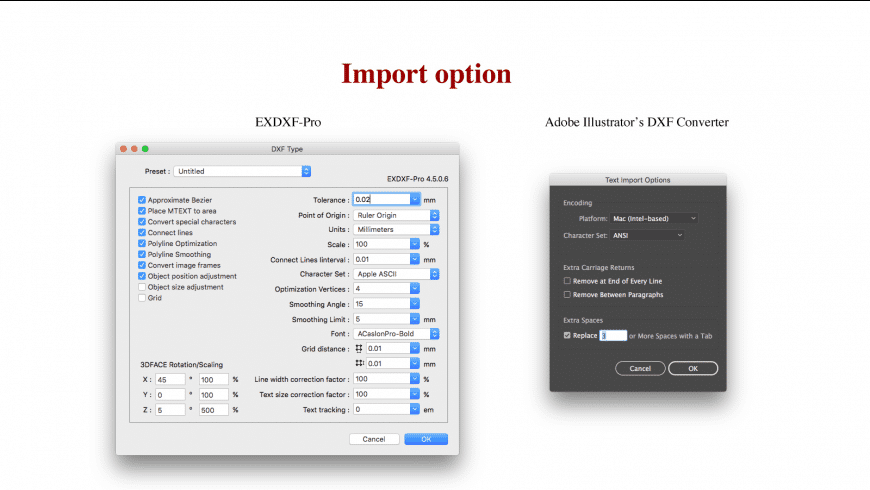Toggle Polyline Smoothing checkbox
The height and width of the screenshot is (490, 870).
pyautogui.click(x=142, y=254)
